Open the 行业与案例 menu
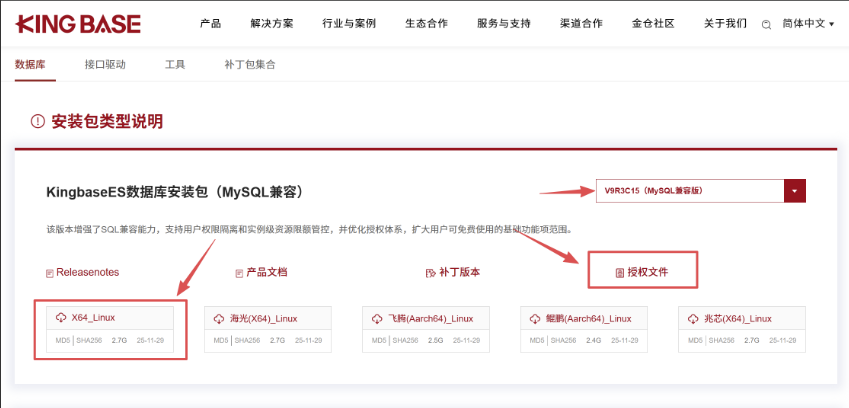This screenshot has width=849, height=408. tap(349, 23)
